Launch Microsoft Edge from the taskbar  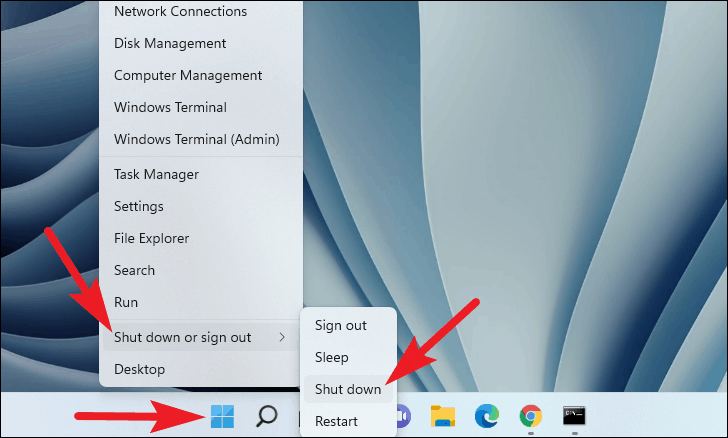point(487,416)
